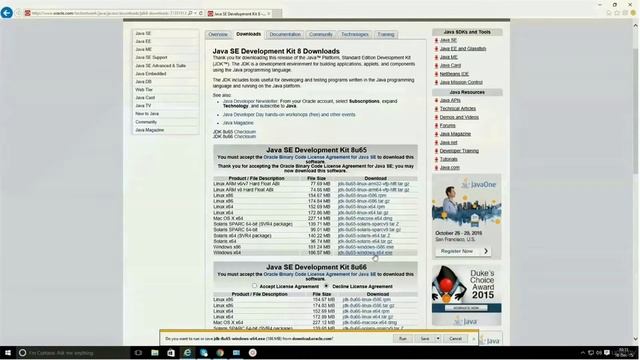Open the Demos and Videos resource link
Image resolution: width=640 pixels, height=360 pixels.
pyautogui.click(x=459, y=117)
